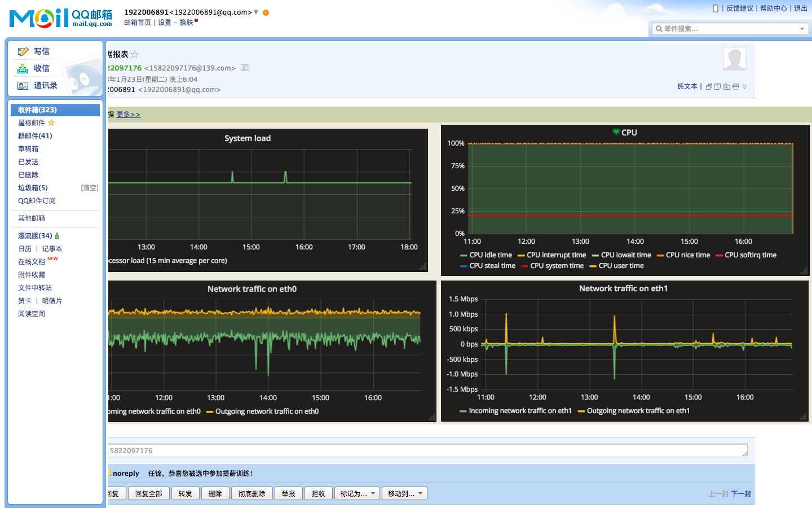The height and width of the screenshot is (508, 812).
Task: Click resize handle of CPU chart
Action: click(804, 271)
